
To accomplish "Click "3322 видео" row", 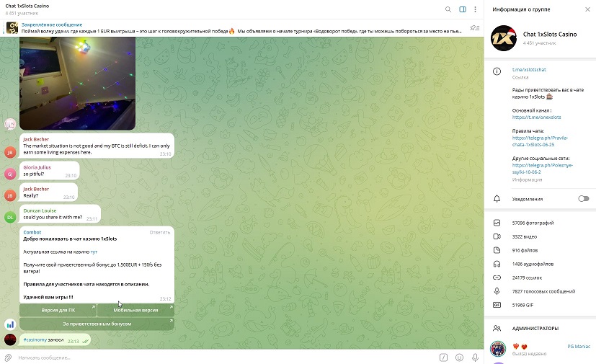I will tap(540, 236).
